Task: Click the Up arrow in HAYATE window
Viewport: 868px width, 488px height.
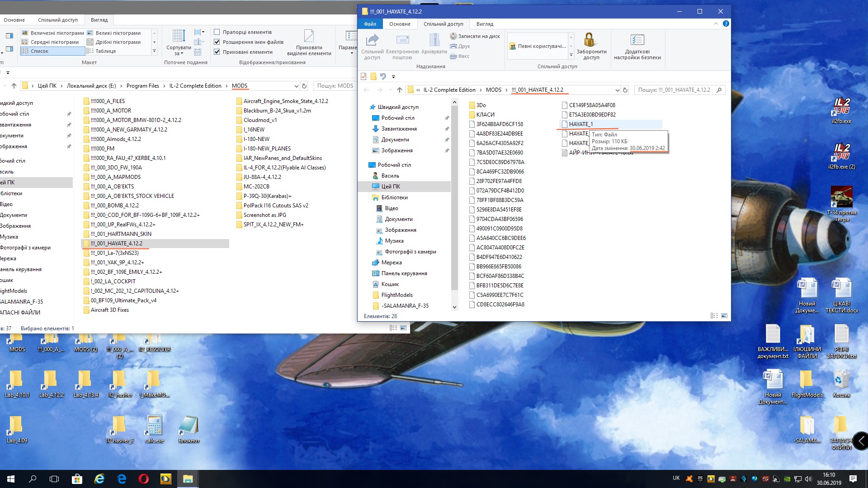Action: pyautogui.click(x=399, y=90)
